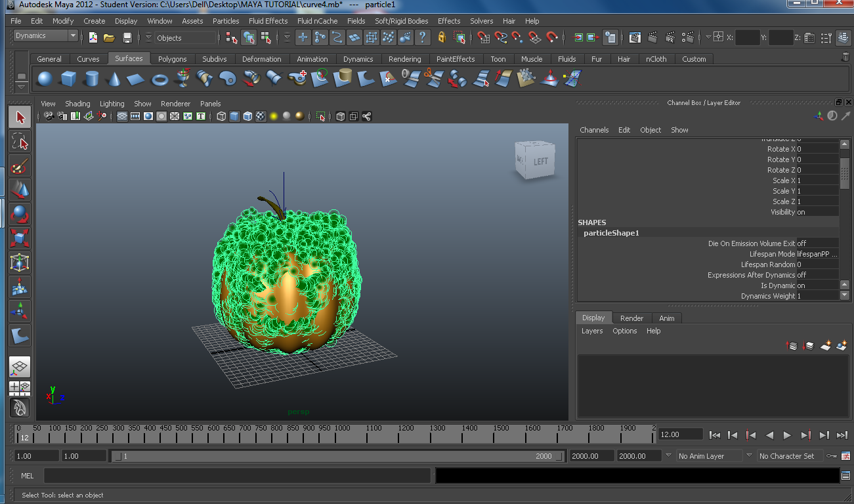854x504 pixels.
Task: Open the shelf options arrow menu
Action: pos(22,86)
